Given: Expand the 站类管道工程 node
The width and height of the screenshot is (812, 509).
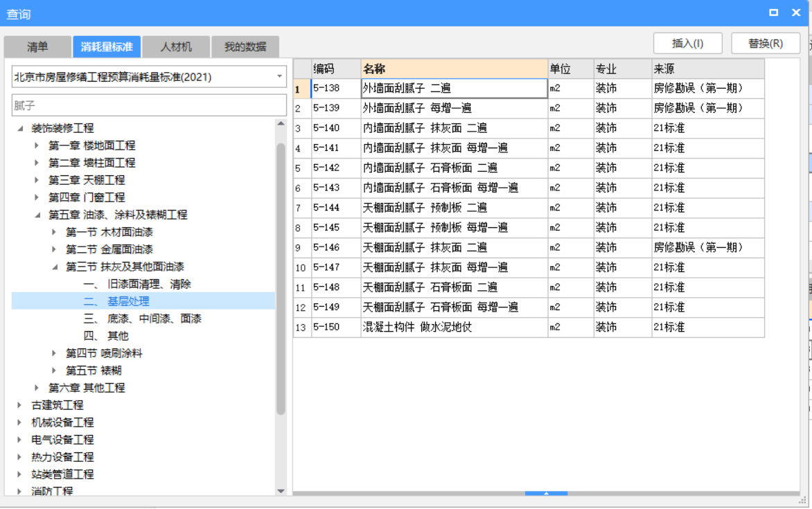Looking at the screenshot, I should 19,474.
